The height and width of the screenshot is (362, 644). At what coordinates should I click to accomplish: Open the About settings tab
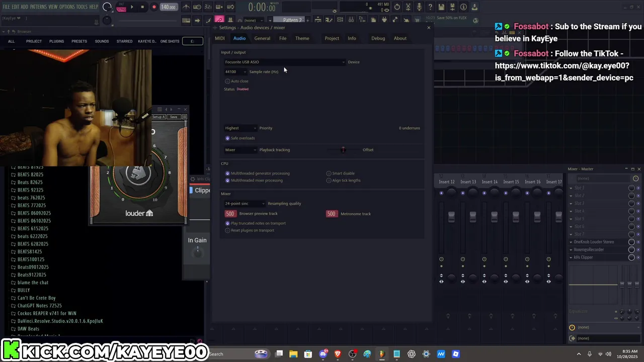coord(400,38)
